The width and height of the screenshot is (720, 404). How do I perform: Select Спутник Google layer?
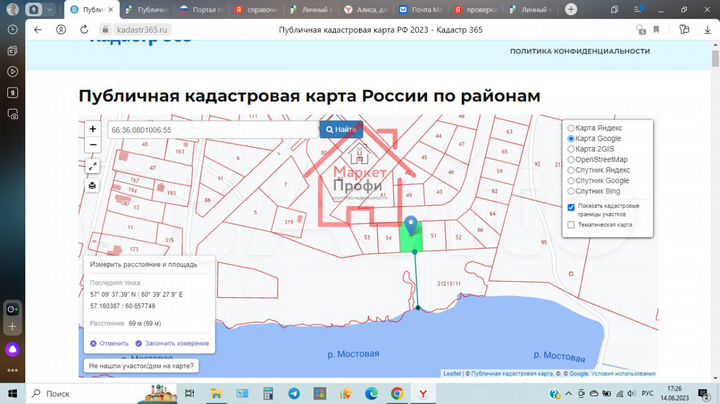click(x=598, y=180)
